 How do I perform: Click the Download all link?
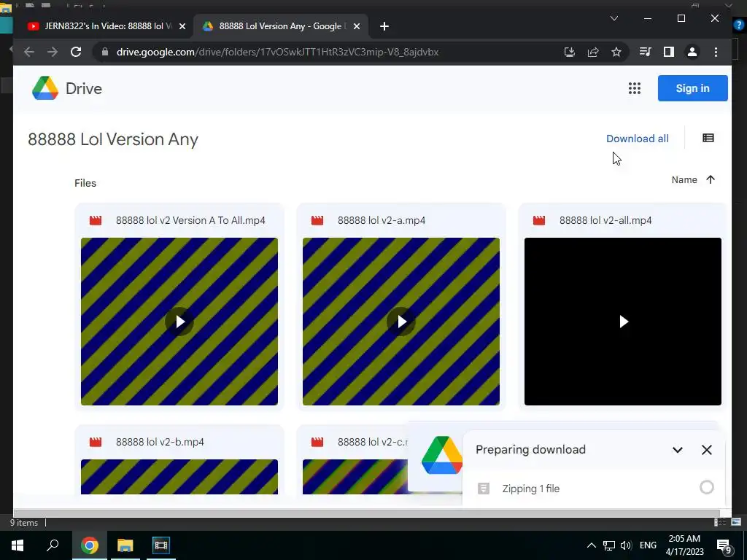pyautogui.click(x=638, y=139)
